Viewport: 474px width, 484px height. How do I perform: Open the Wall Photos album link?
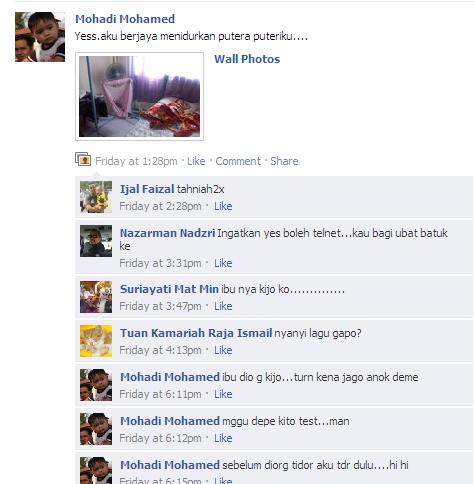coord(247,59)
